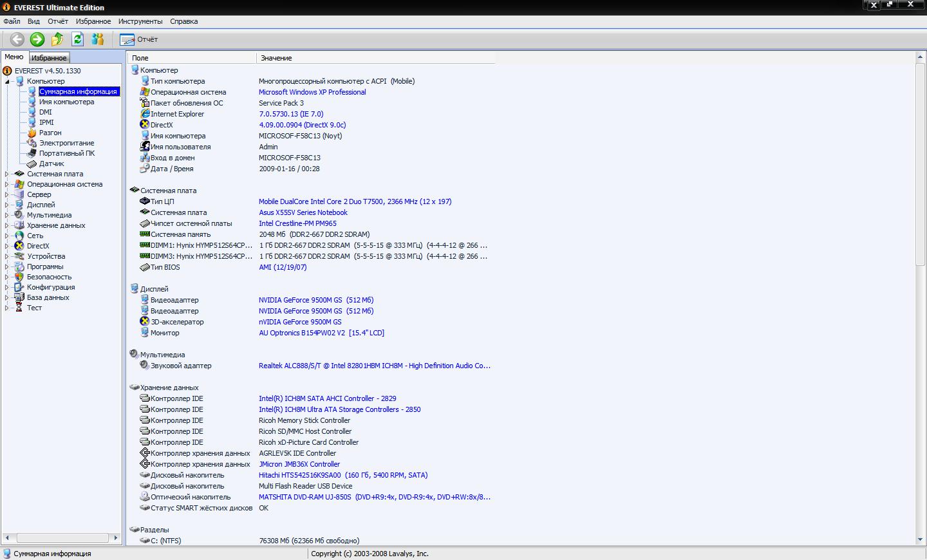Click the Конфигурация tree icon

coord(19,287)
